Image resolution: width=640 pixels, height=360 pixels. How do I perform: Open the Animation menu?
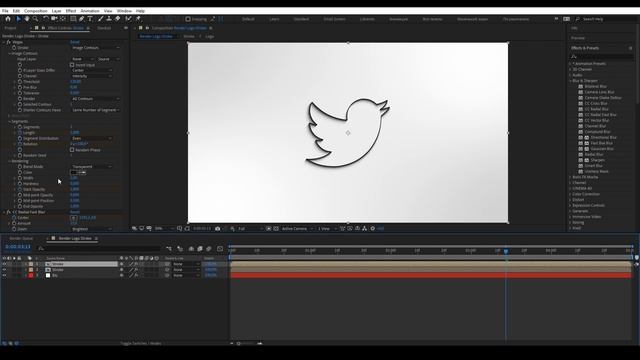(x=90, y=11)
